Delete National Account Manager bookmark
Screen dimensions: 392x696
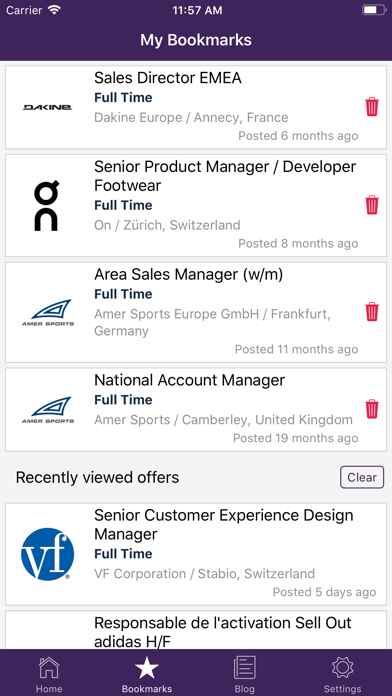click(x=372, y=409)
